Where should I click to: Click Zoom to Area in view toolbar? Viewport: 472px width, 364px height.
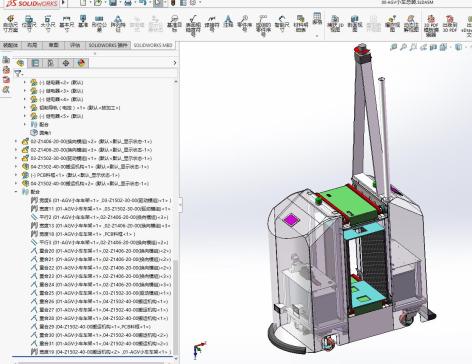pyautogui.click(x=403, y=47)
